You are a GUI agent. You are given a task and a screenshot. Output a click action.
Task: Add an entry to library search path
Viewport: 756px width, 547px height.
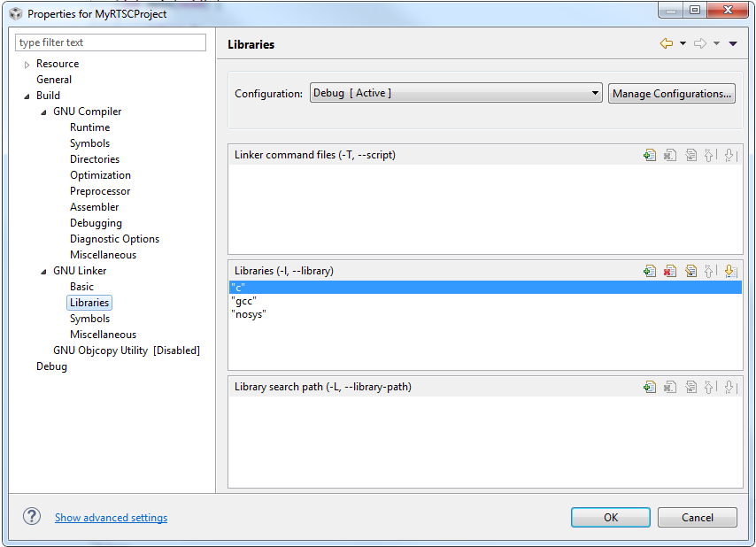(651, 387)
